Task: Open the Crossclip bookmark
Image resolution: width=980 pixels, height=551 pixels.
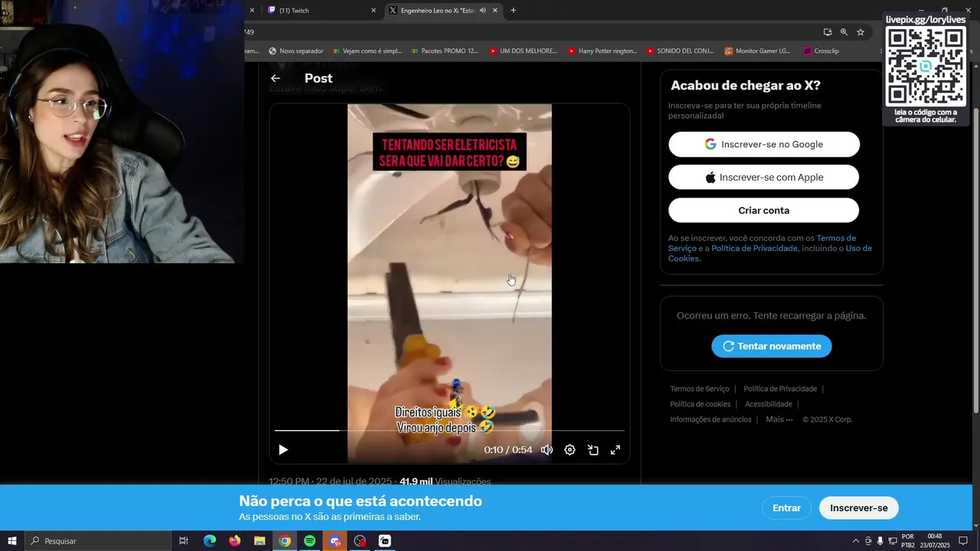Action: [821, 51]
